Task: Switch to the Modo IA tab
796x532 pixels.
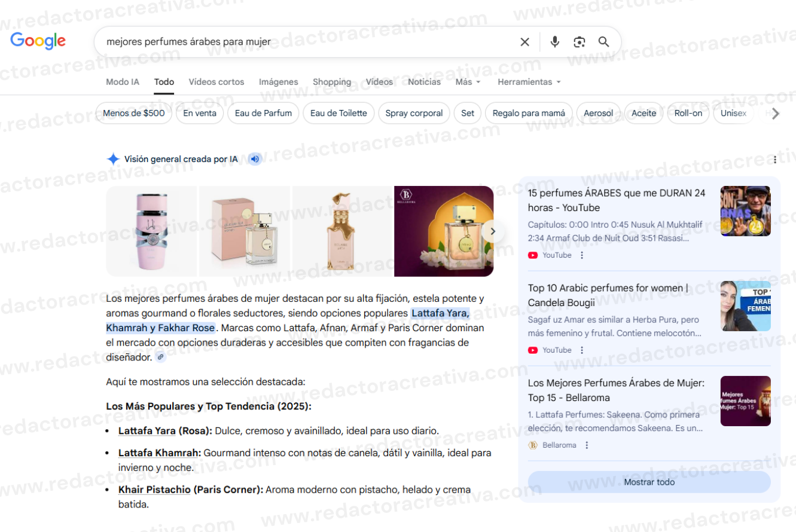Action: (123, 82)
